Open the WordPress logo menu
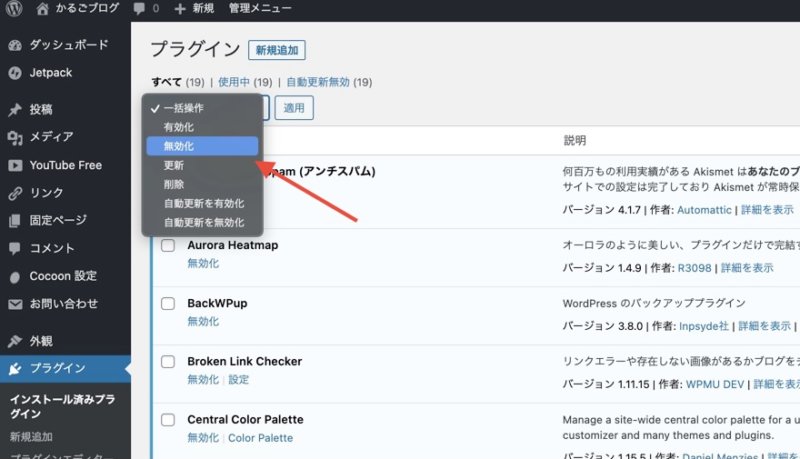Viewport: 800px width, 459px height. point(14,9)
